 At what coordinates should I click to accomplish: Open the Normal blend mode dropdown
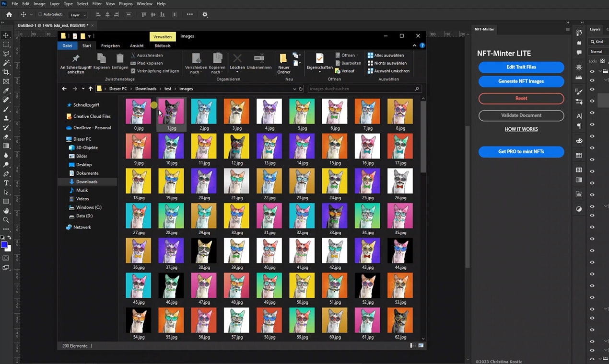pos(598,51)
